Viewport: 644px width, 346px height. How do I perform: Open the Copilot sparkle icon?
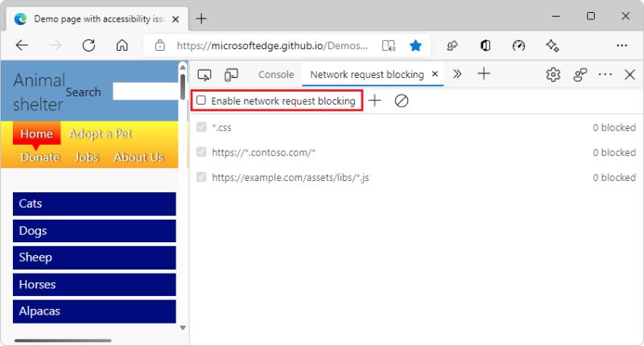(552, 46)
